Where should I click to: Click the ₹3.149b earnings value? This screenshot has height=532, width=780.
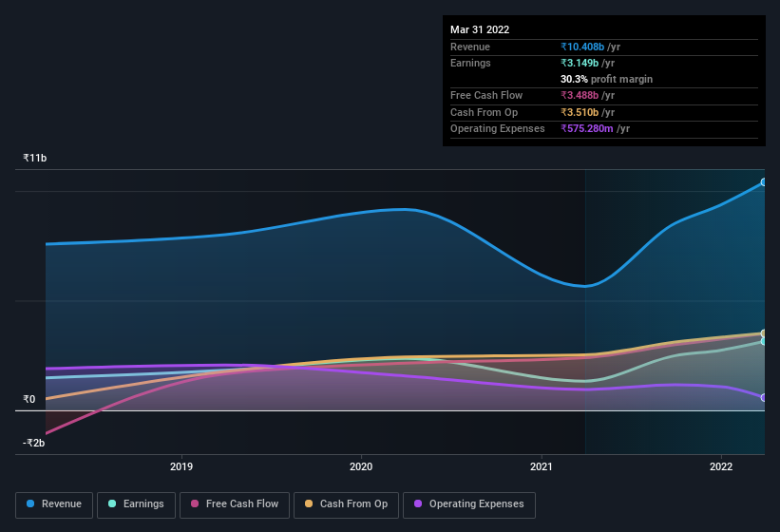(580, 63)
